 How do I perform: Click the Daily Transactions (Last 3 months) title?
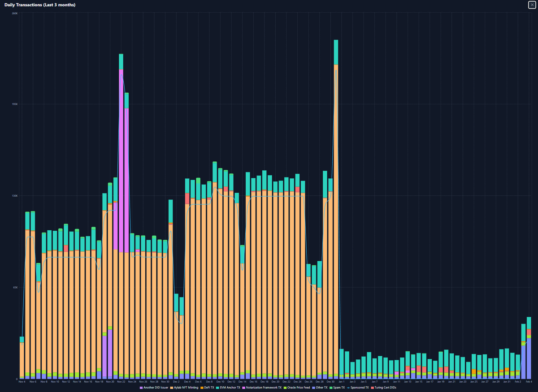click(40, 5)
